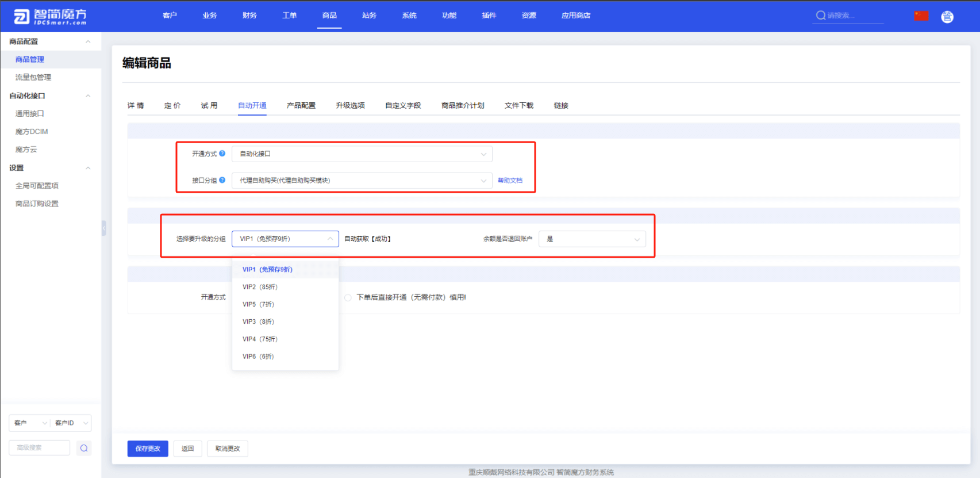
Task: Switch to the 商品推介计划 tab
Action: pos(463,105)
